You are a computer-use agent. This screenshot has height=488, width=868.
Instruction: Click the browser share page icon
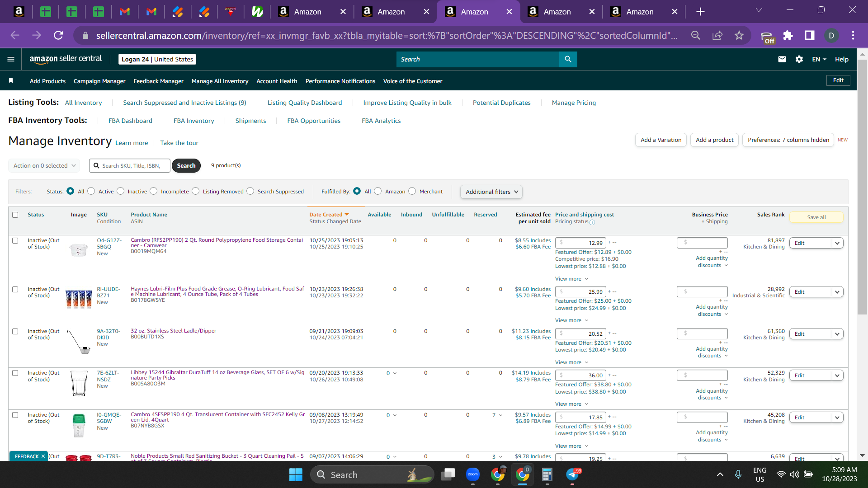717,35
